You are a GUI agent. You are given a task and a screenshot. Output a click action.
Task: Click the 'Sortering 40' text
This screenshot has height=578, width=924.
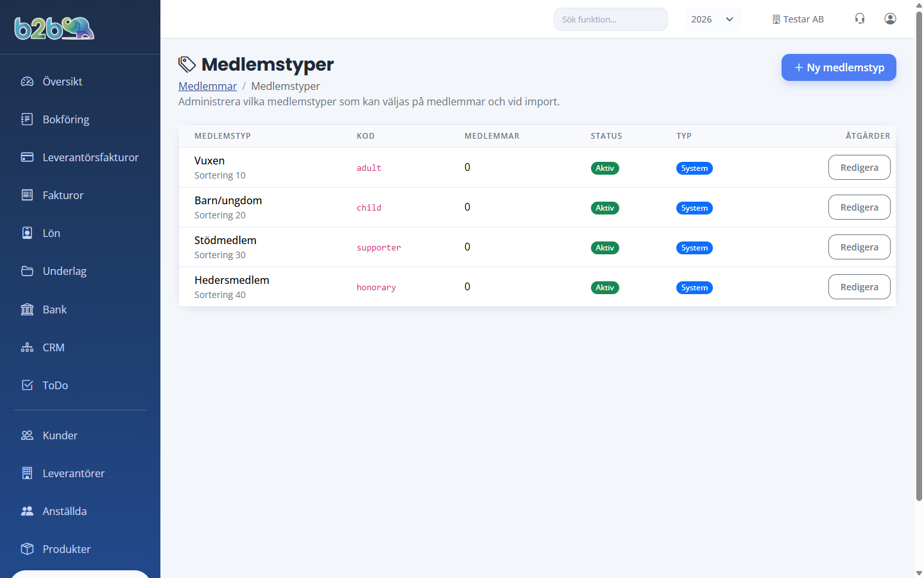pos(220,295)
